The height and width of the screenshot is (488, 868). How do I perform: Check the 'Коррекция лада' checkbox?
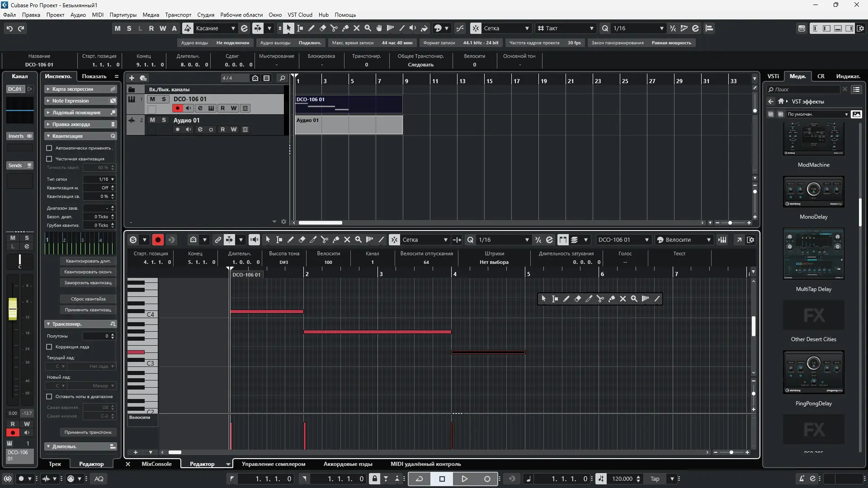[x=49, y=347]
